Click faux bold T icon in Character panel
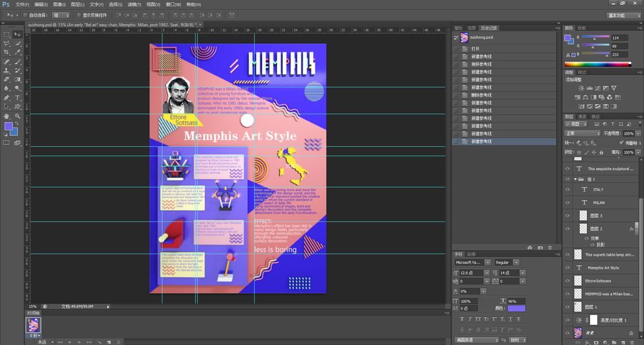This screenshot has height=345, width=644. click(x=462, y=319)
